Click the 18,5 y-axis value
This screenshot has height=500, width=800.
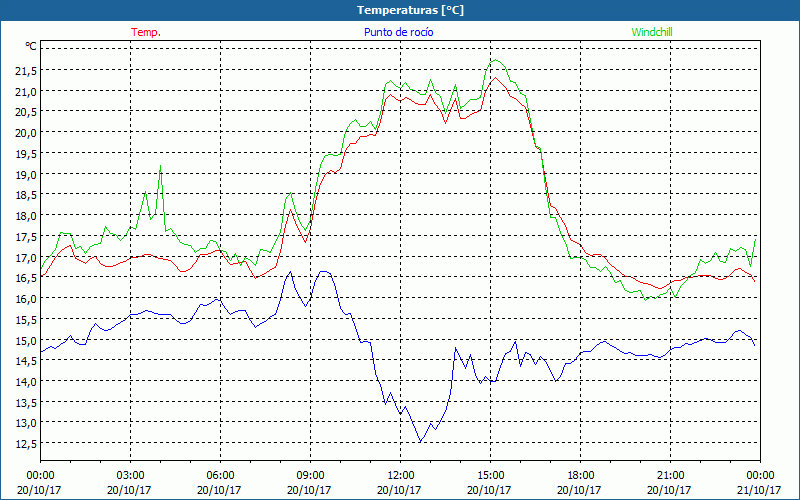pyautogui.click(x=26, y=195)
